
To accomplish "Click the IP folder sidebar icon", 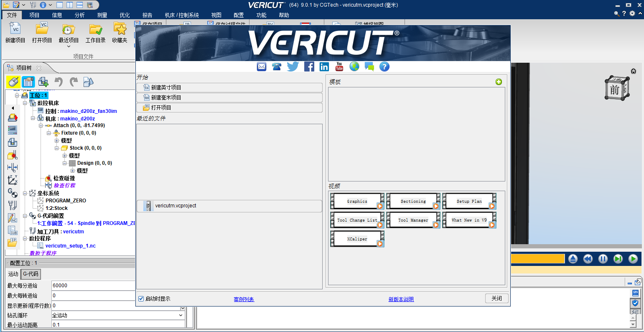I will point(13,243).
